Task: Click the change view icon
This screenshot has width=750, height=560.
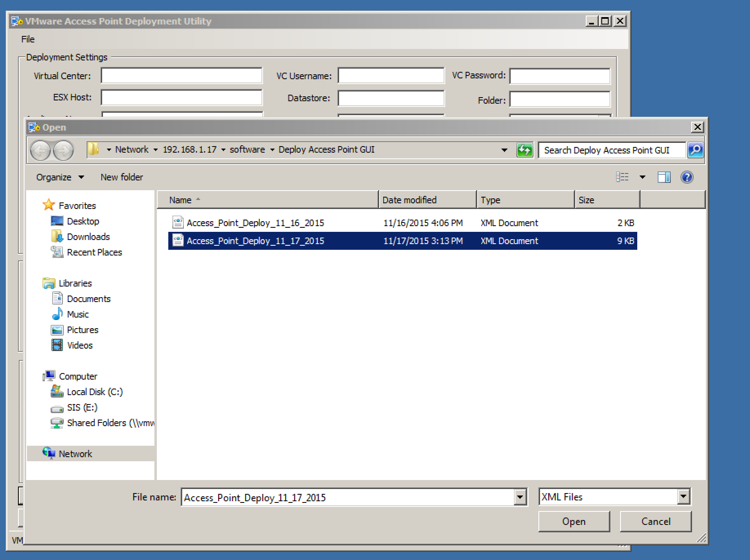Action: pos(622,177)
